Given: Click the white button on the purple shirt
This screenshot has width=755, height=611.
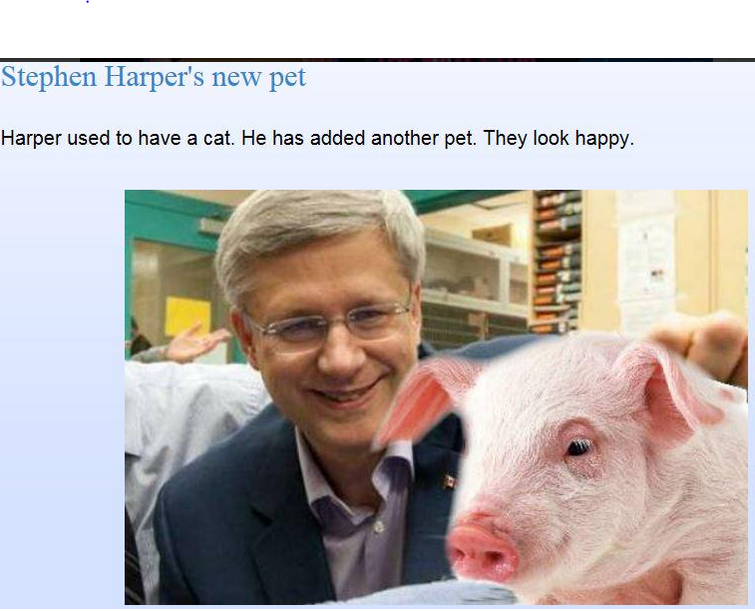Looking at the screenshot, I should pos(379,527).
